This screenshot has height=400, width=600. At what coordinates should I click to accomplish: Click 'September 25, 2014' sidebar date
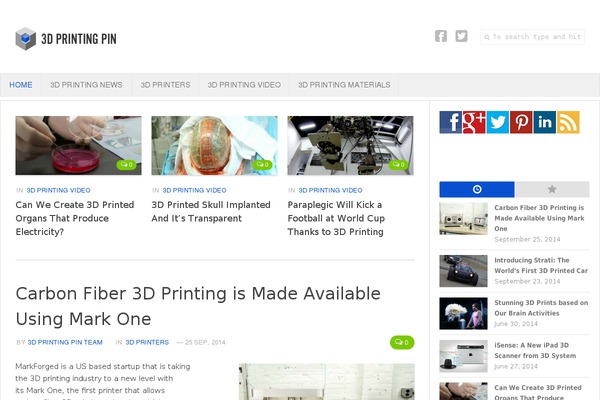527,239
